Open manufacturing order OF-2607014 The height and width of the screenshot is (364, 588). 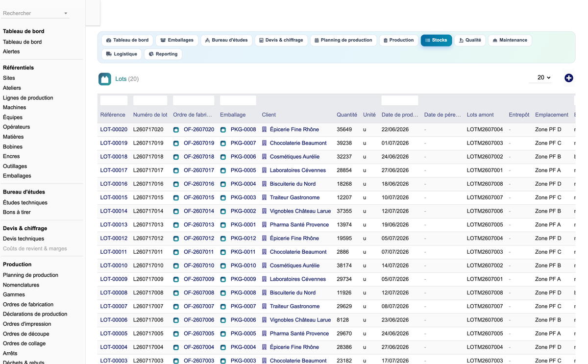pos(199,211)
